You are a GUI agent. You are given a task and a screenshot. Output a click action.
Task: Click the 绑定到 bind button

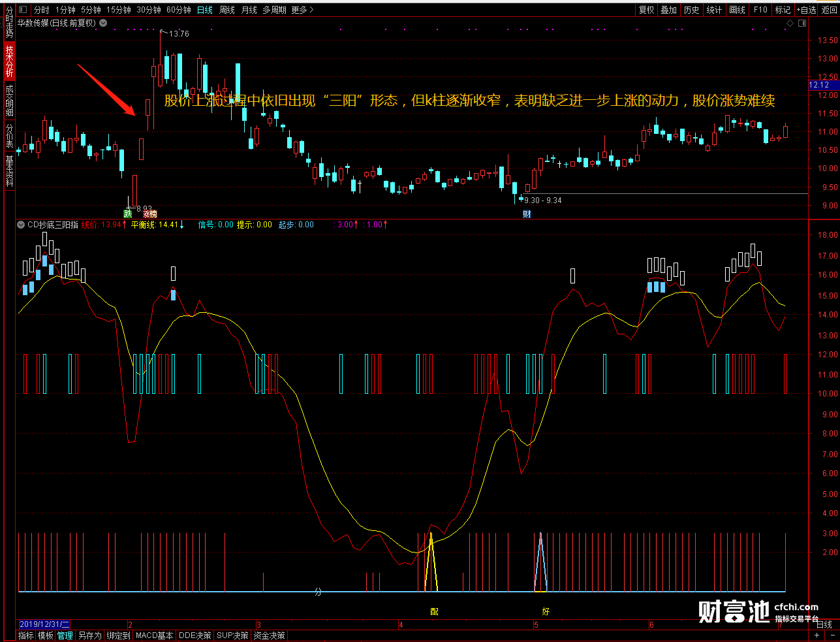(x=119, y=635)
